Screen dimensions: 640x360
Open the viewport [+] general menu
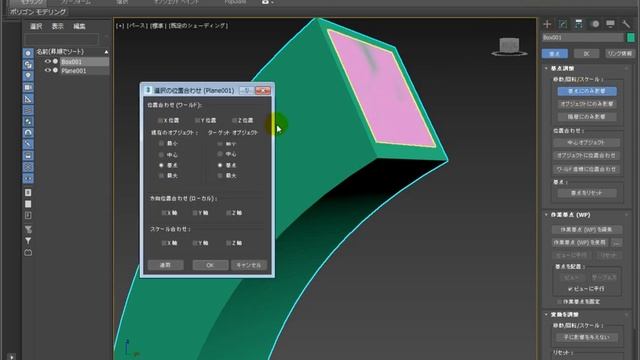point(120,26)
